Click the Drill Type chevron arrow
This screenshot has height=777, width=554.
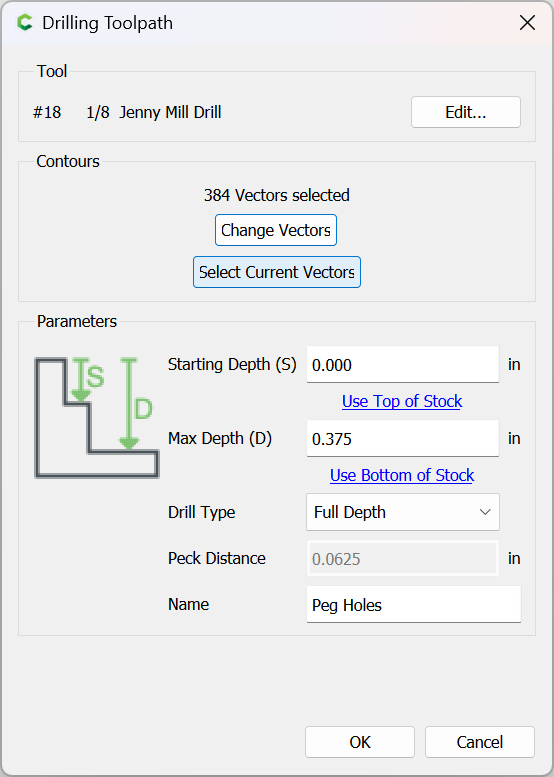point(485,512)
